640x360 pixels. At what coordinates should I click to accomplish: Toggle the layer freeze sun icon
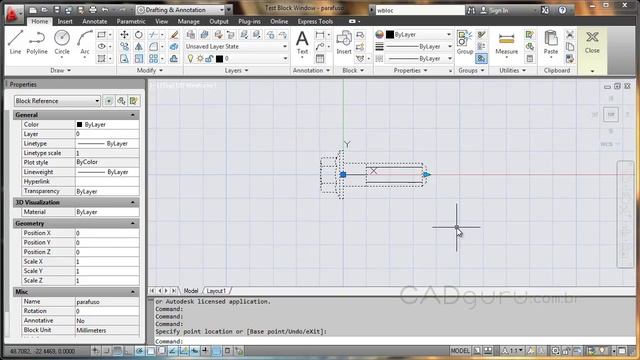click(200, 59)
